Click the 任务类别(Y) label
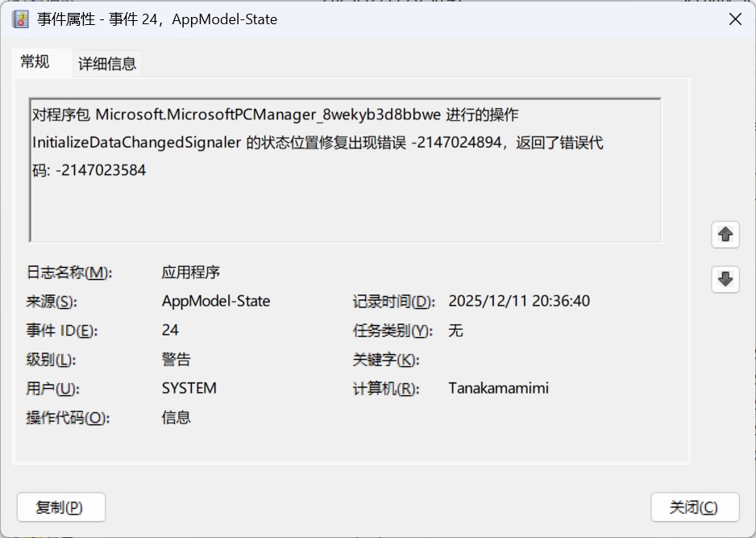This screenshot has height=538, width=756. (393, 331)
